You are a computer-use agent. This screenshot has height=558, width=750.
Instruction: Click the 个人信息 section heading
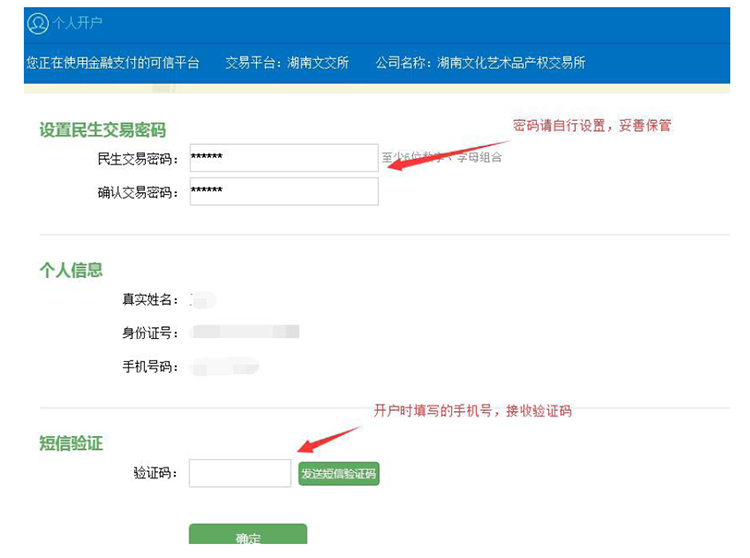pyautogui.click(x=71, y=270)
